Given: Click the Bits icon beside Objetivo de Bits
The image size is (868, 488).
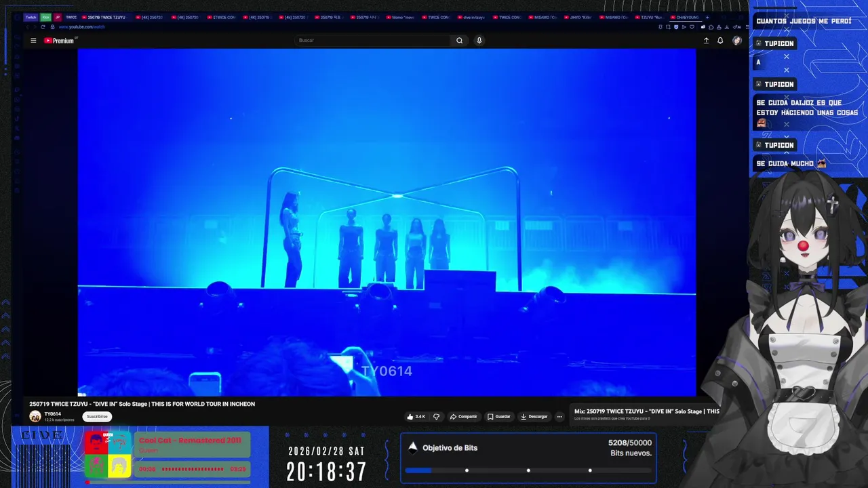Looking at the screenshot, I should click(x=412, y=447).
